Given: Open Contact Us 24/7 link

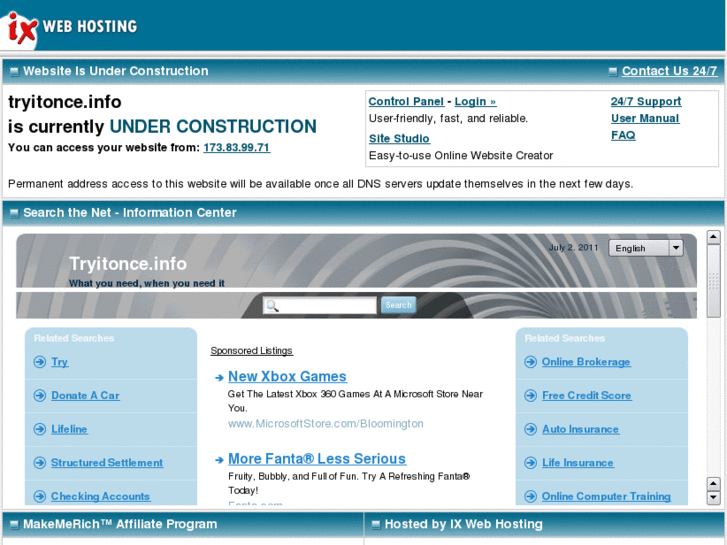Looking at the screenshot, I should pos(670,71).
